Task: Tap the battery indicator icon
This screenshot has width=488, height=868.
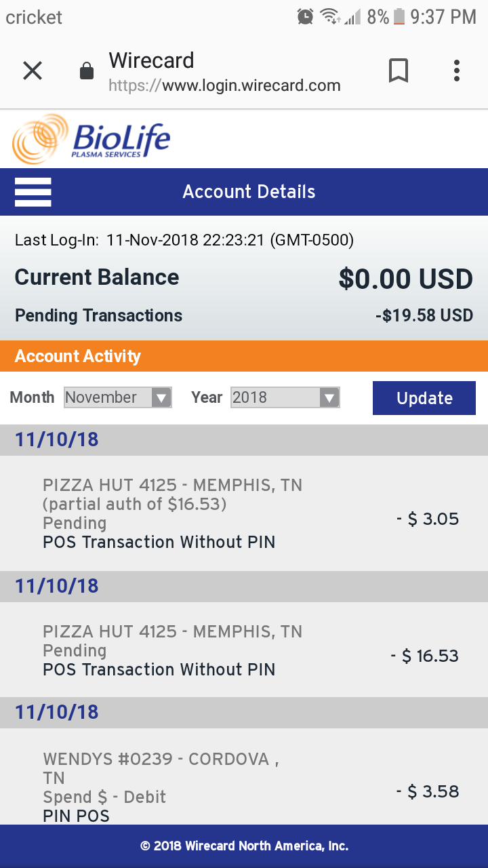Action: (x=399, y=16)
